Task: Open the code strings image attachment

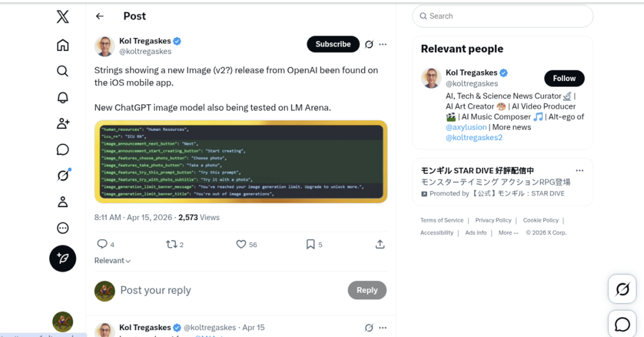Action: [241, 162]
